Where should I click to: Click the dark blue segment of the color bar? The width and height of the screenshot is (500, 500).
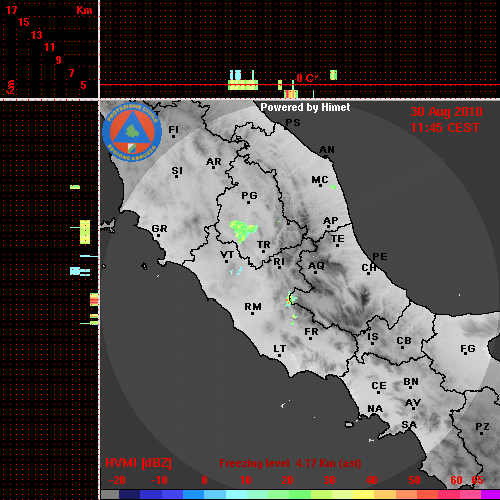tap(129, 494)
